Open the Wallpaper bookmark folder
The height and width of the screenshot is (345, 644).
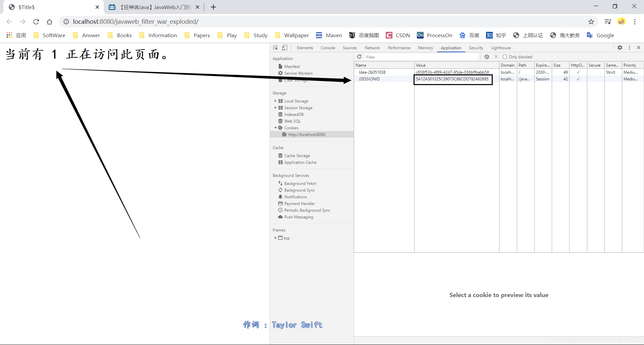click(292, 35)
